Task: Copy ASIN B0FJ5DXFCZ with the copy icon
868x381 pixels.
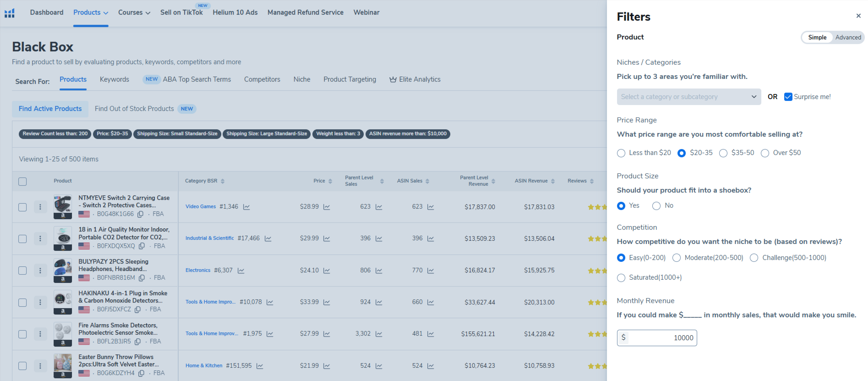Action: click(x=137, y=309)
